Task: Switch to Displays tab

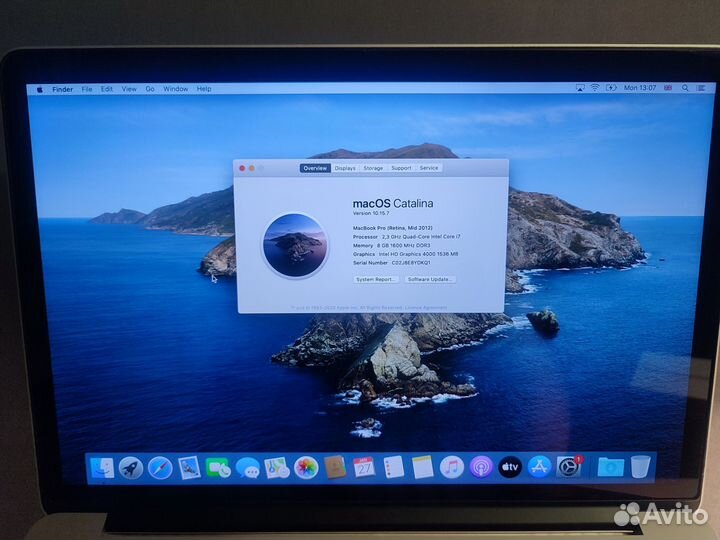Action: coord(345,168)
